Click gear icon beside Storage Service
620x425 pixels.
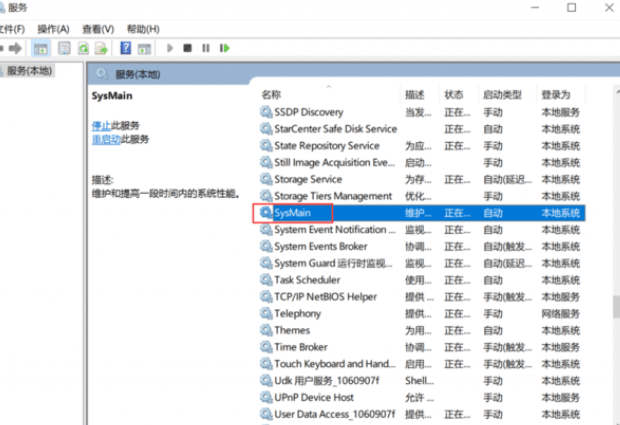pyautogui.click(x=266, y=179)
